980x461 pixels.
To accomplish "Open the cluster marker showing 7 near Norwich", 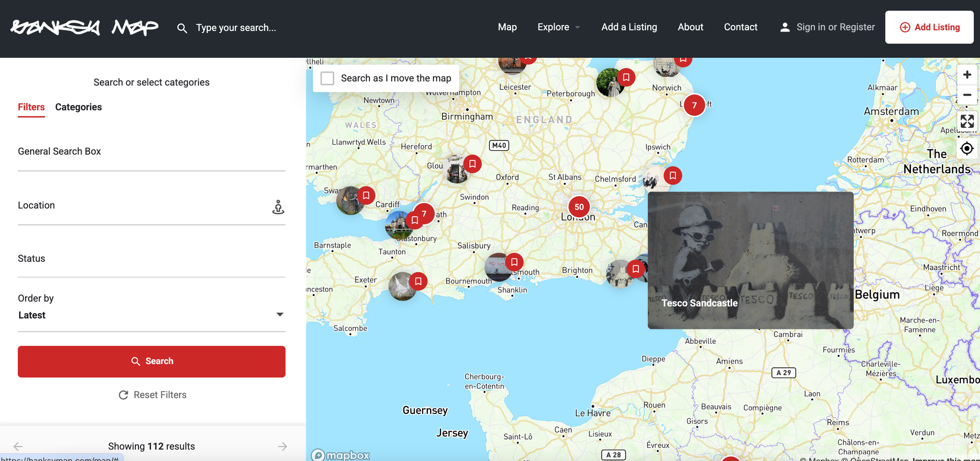I will 694,105.
